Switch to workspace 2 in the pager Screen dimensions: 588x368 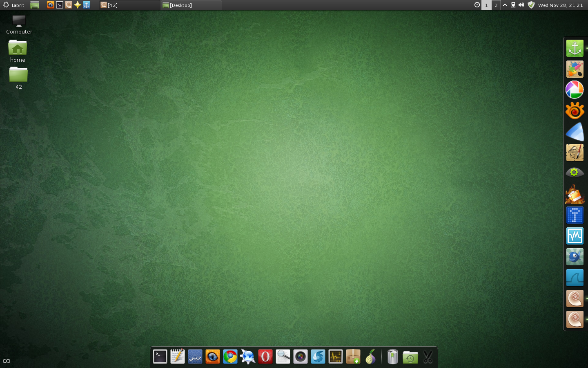tap(496, 5)
